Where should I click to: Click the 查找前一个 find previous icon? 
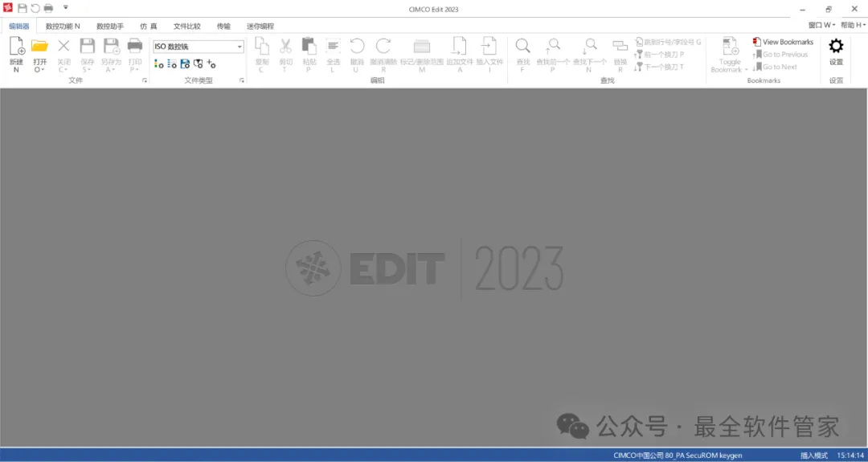(552, 46)
